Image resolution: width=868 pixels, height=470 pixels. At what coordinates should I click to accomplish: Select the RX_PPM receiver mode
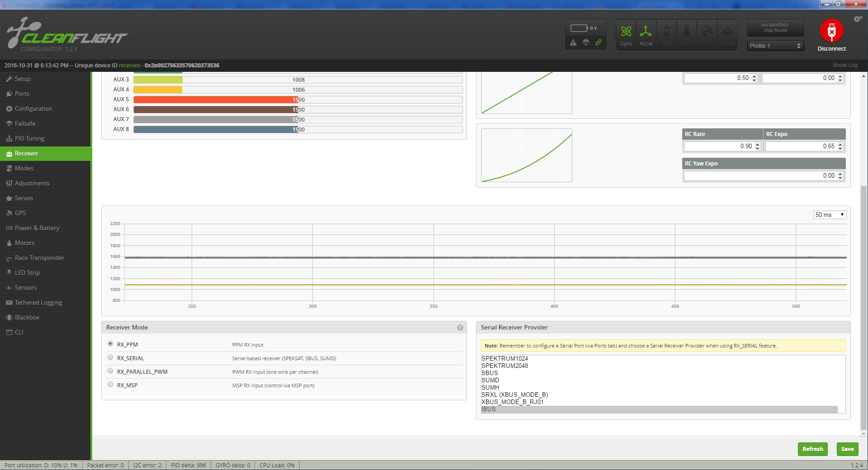click(110, 344)
